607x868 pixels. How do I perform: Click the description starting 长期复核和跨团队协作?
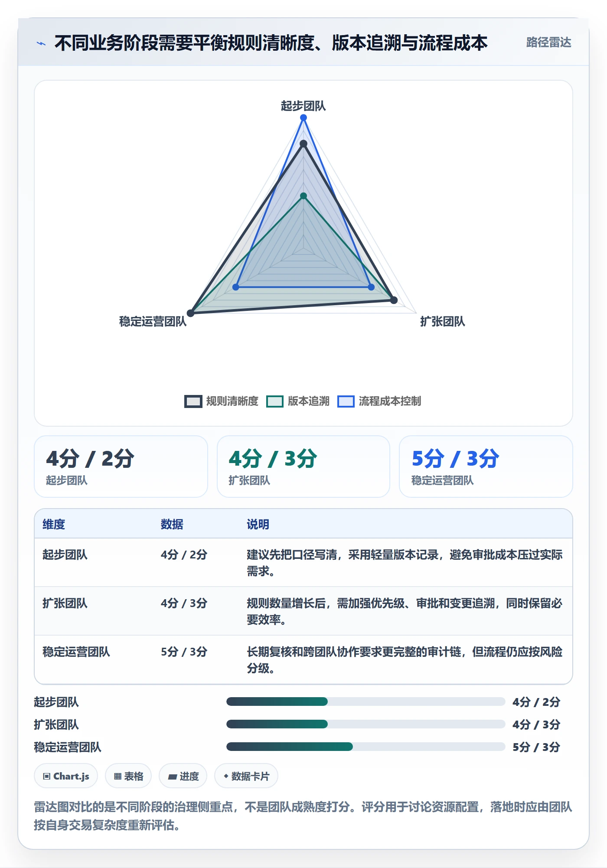(x=405, y=660)
